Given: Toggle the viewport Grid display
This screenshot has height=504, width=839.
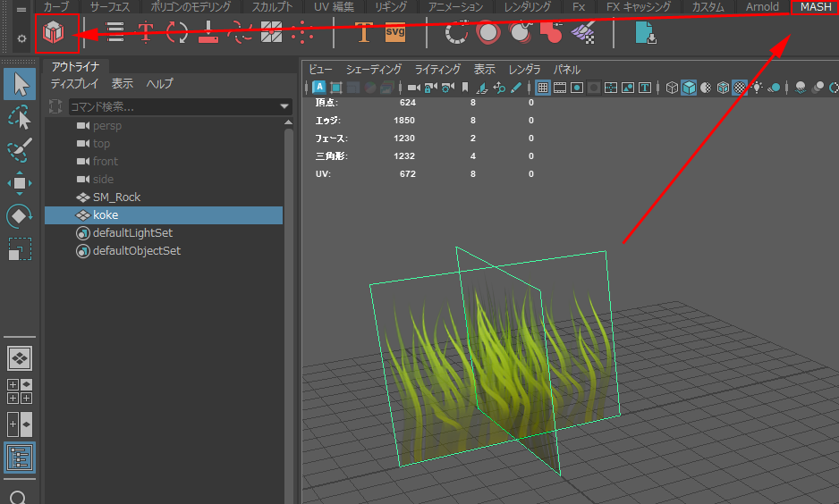Looking at the screenshot, I should [543, 87].
